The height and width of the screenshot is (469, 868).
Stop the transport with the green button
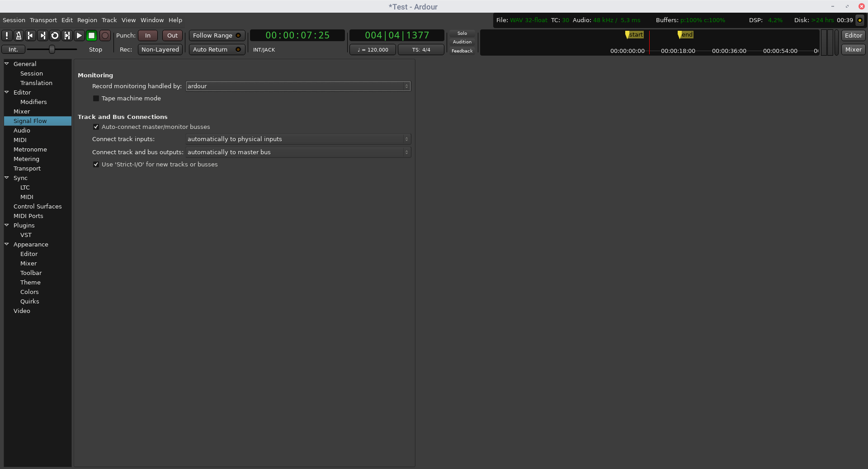91,35
